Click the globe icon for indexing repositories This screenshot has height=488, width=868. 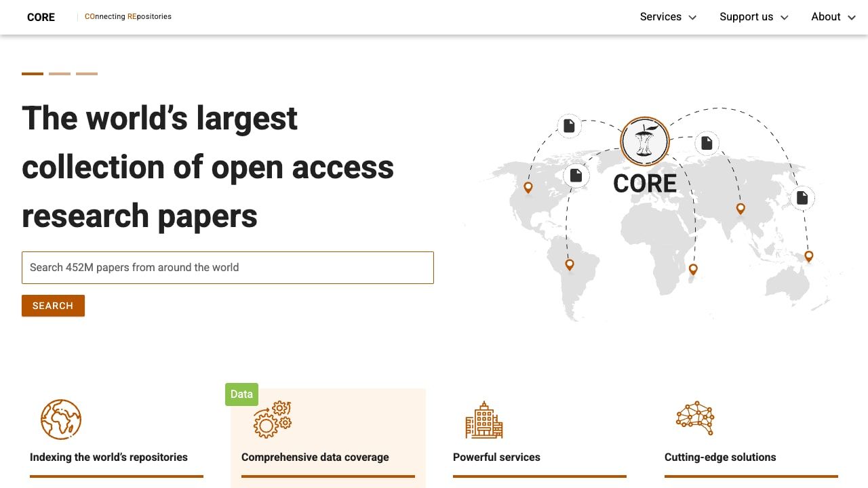pos(61,420)
